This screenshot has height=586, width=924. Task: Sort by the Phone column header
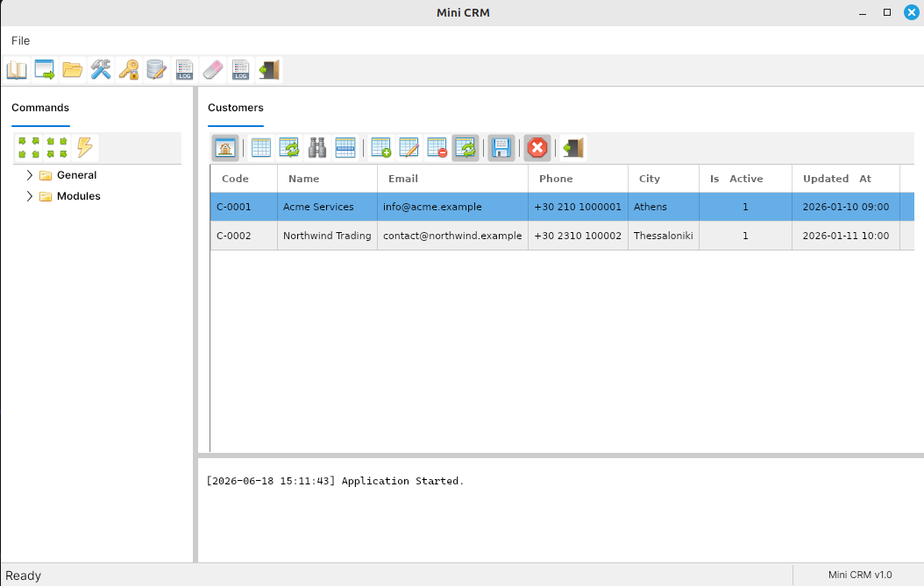click(x=578, y=179)
